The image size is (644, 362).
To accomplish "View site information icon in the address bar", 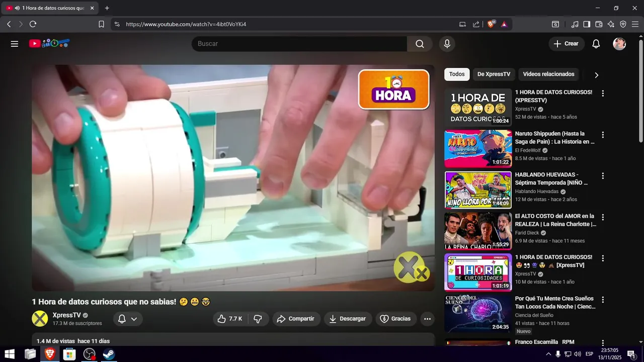I will click(x=117, y=24).
